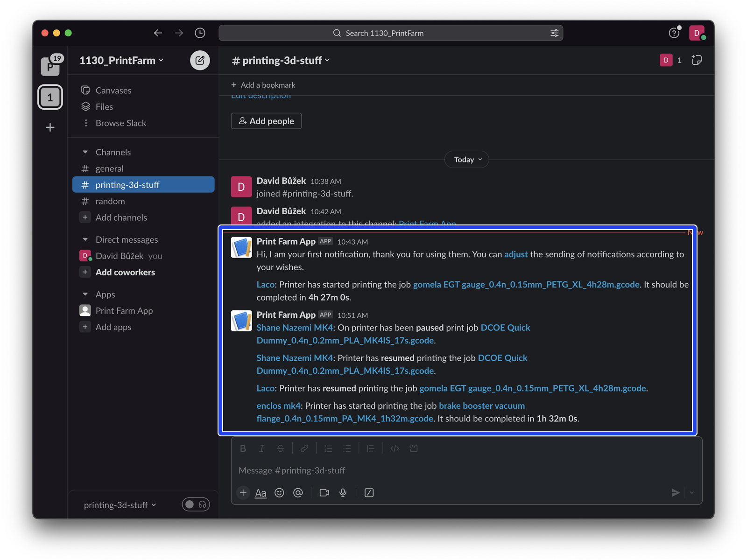Open Print Farm App in sidebar

(x=143, y=311)
